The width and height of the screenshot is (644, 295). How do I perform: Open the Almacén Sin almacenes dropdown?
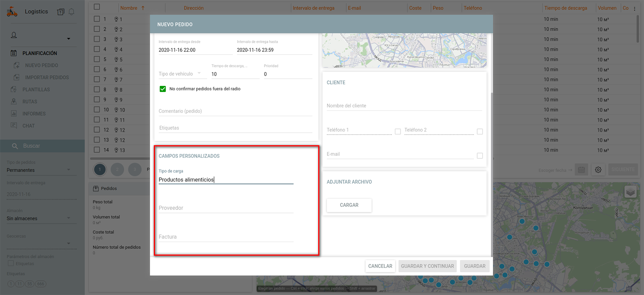tap(39, 218)
